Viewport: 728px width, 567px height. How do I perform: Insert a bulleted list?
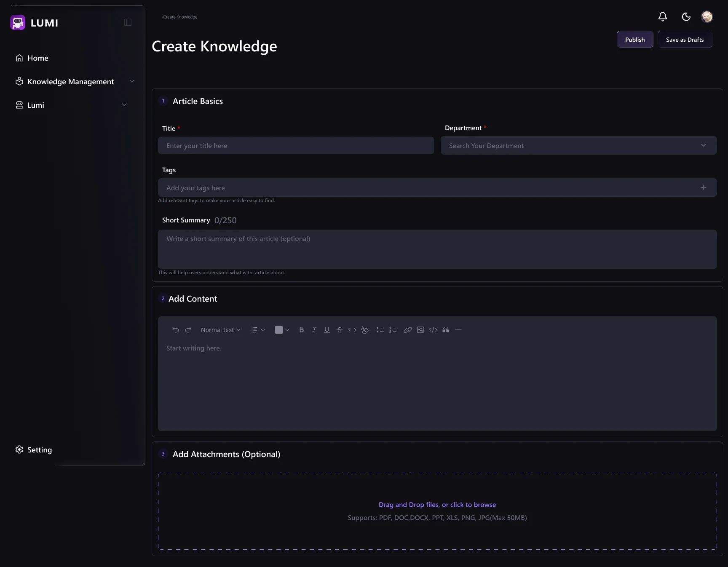[x=380, y=330]
